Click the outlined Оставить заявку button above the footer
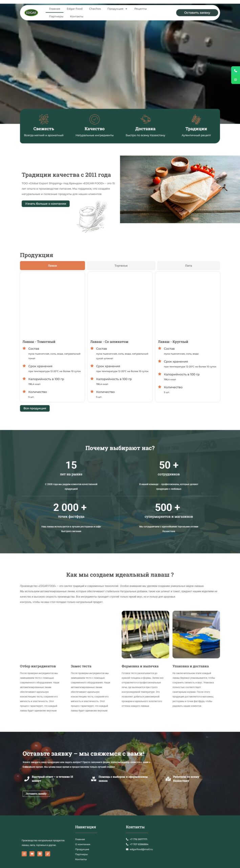This screenshot has width=240, height=868. pyautogui.click(x=36, y=794)
